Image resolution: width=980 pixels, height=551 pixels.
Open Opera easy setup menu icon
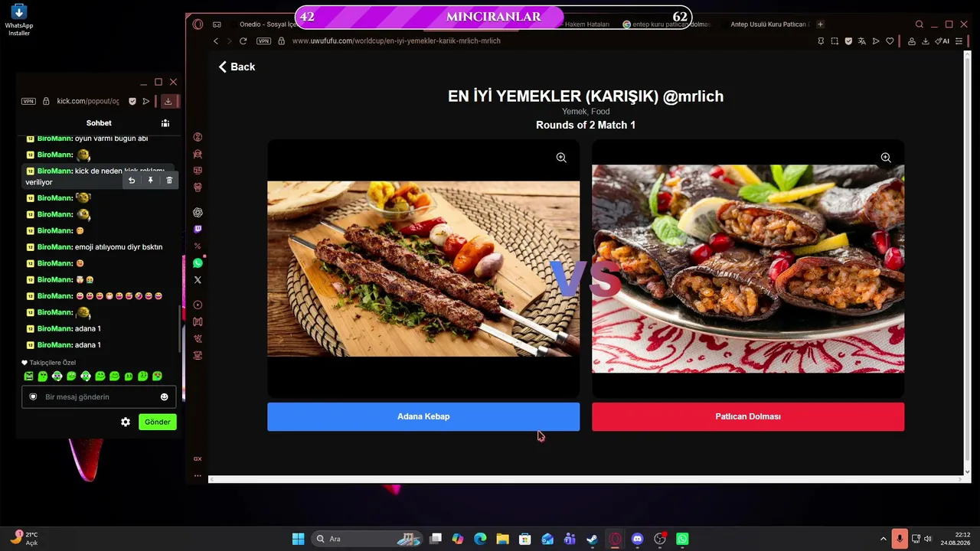pos(960,41)
